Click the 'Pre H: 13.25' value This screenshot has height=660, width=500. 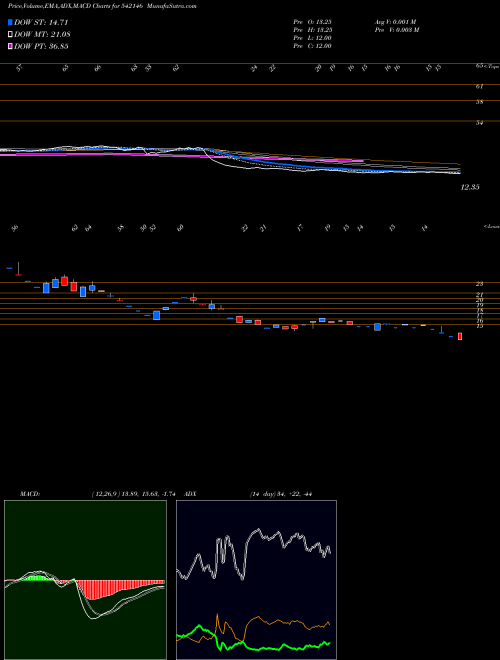(312, 30)
